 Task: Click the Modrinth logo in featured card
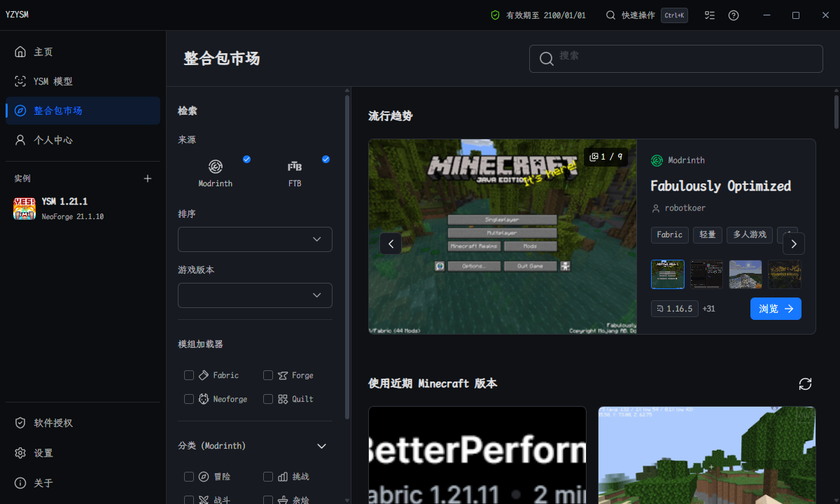click(657, 160)
